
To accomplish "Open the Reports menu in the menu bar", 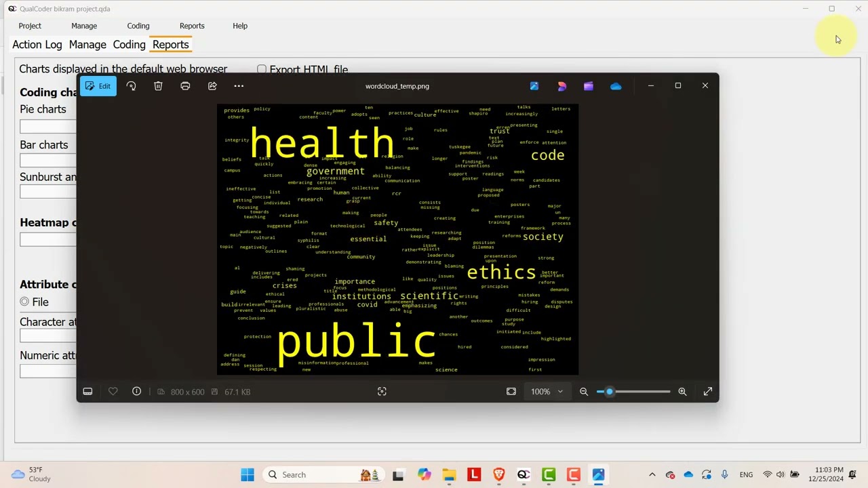I will point(192,26).
